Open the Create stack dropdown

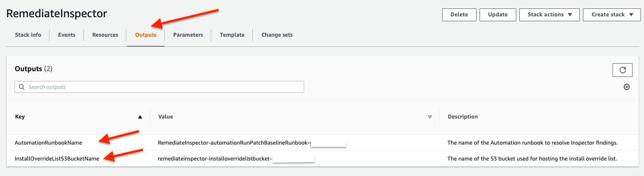(611, 15)
